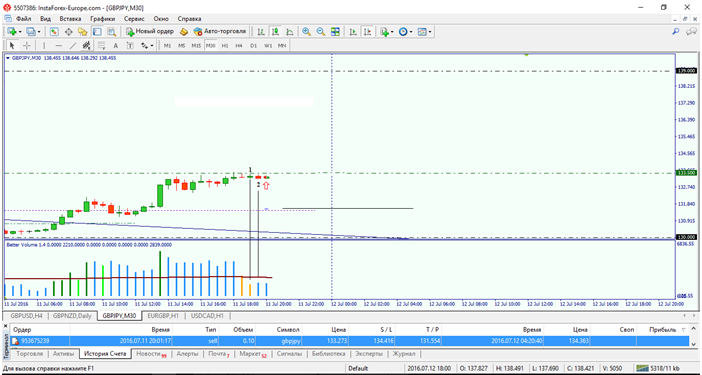Open the Templates icon
This screenshot has width=702, height=375.
tap(422, 32)
